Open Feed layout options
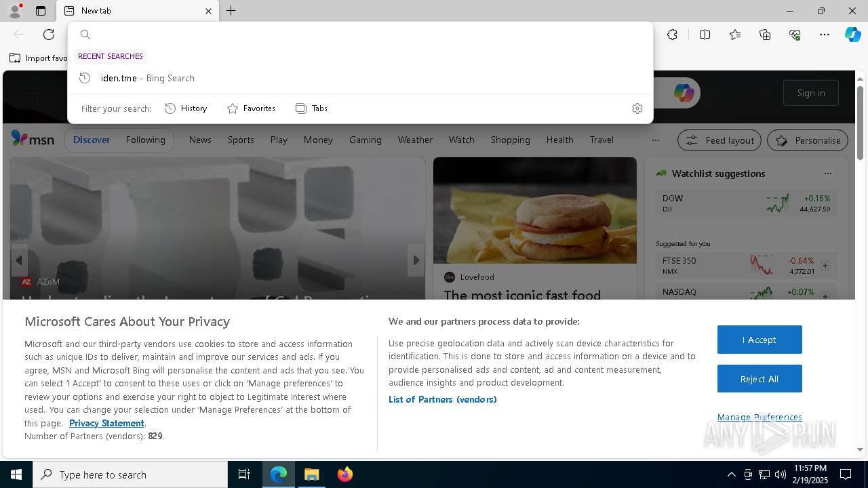Screen dimensions: 868x488 pyautogui.click(x=720, y=140)
